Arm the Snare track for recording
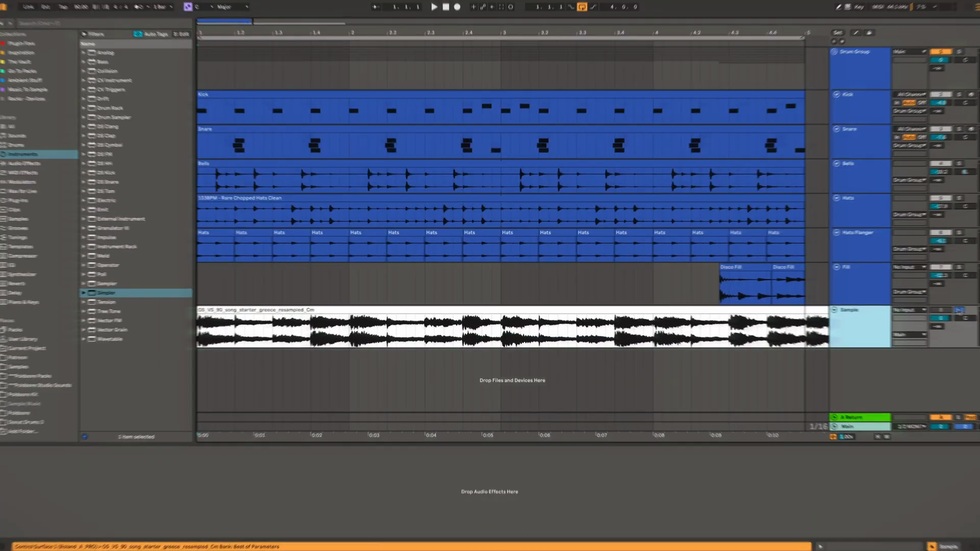The width and height of the screenshot is (980, 551). (x=971, y=129)
